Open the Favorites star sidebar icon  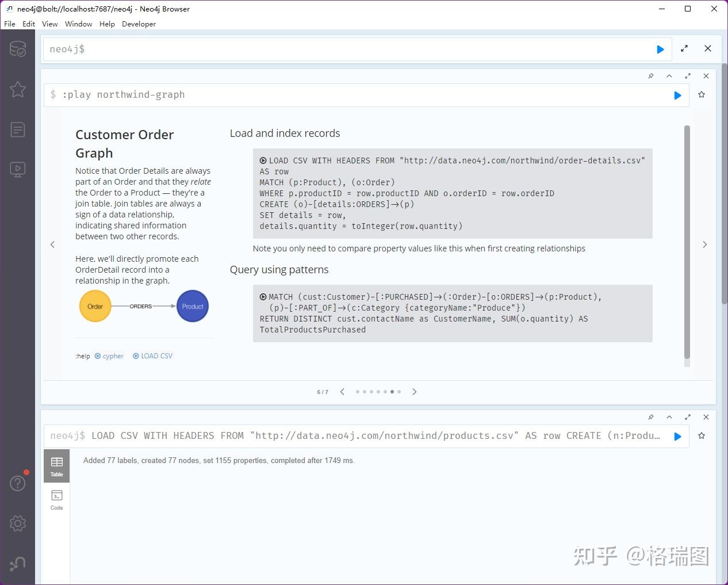(x=18, y=89)
